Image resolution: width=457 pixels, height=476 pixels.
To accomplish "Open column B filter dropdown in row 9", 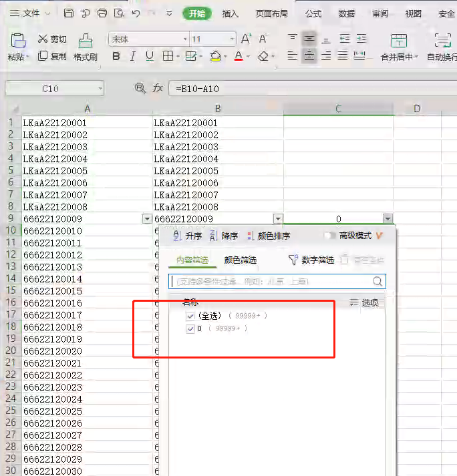I will pos(278,218).
